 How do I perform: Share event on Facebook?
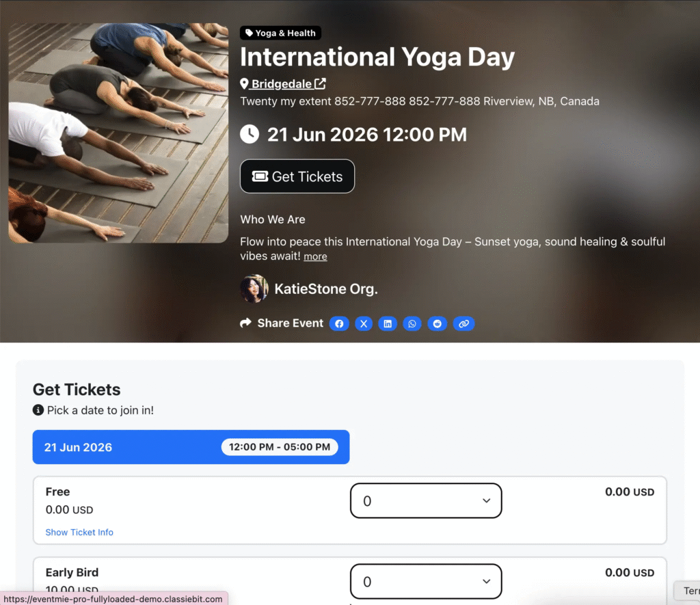[x=339, y=323]
